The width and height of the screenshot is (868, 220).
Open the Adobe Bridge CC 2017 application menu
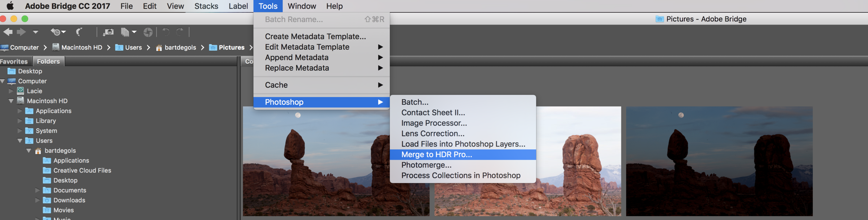pos(67,6)
